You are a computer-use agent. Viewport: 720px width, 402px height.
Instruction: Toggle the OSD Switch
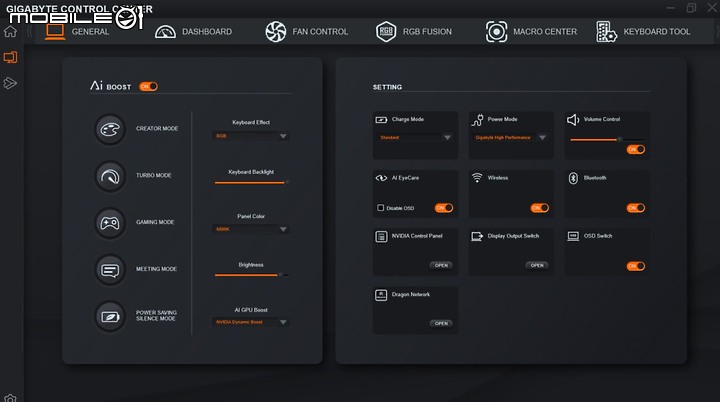[636, 266]
